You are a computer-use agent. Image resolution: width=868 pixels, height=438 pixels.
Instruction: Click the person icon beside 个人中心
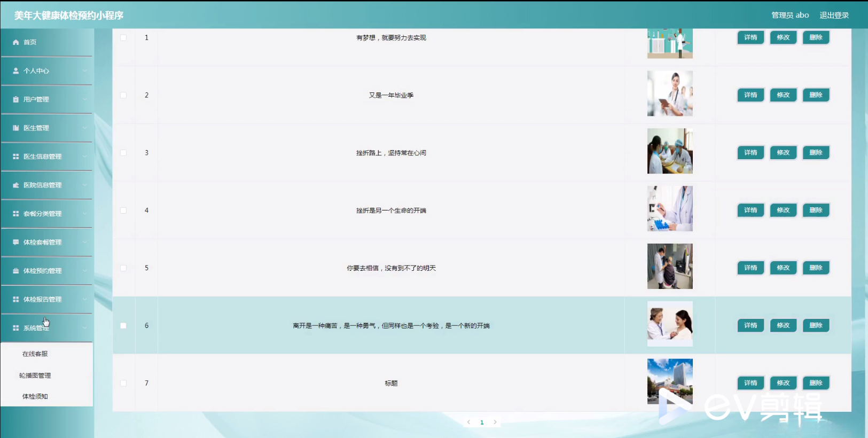(x=16, y=71)
